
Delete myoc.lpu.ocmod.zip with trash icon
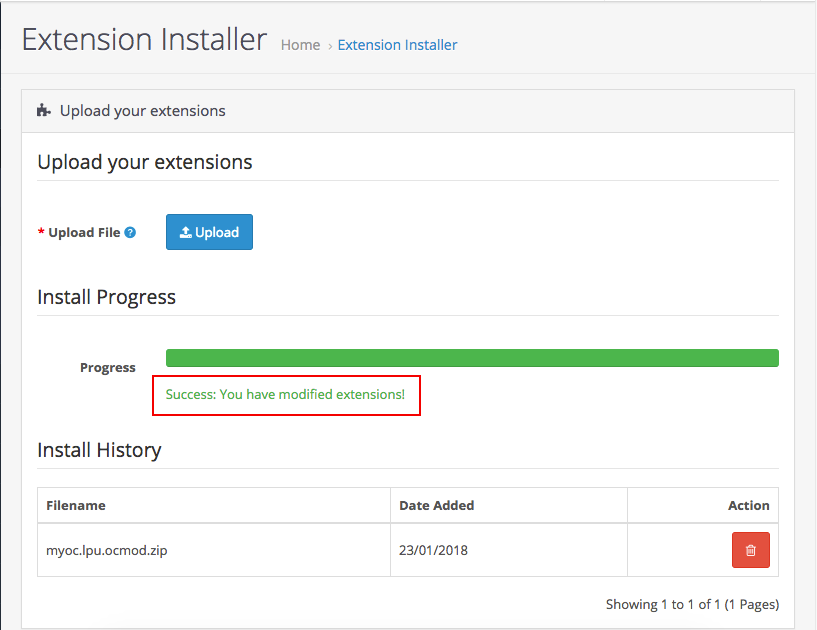750,550
